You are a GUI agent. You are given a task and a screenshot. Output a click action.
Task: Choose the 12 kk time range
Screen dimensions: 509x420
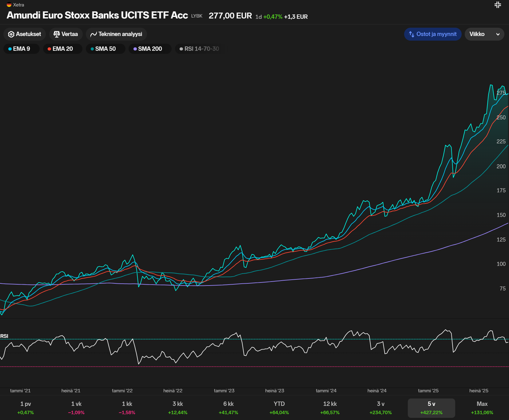click(330, 408)
